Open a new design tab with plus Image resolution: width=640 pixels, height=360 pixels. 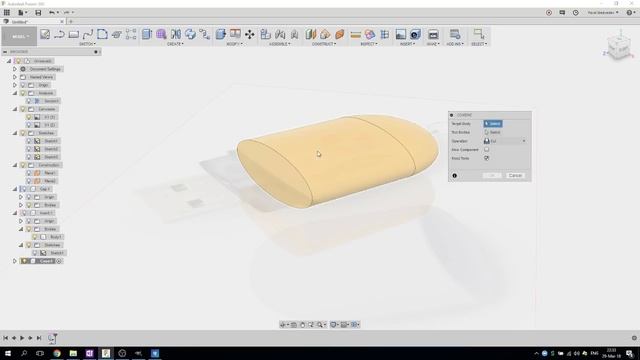click(x=71, y=21)
